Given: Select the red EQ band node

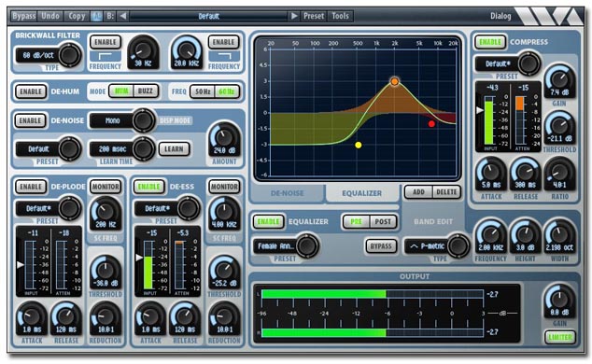Looking at the screenshot, I should point(431,124).
